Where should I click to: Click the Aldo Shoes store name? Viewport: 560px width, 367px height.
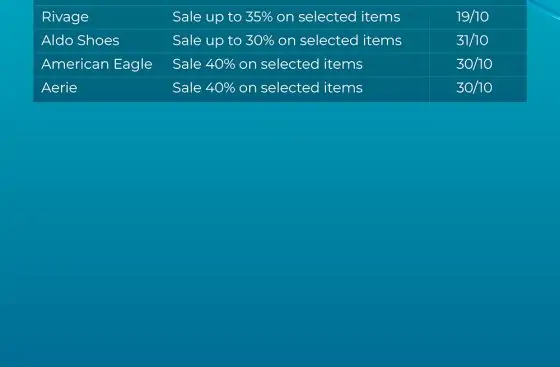(x=80, y=40)
